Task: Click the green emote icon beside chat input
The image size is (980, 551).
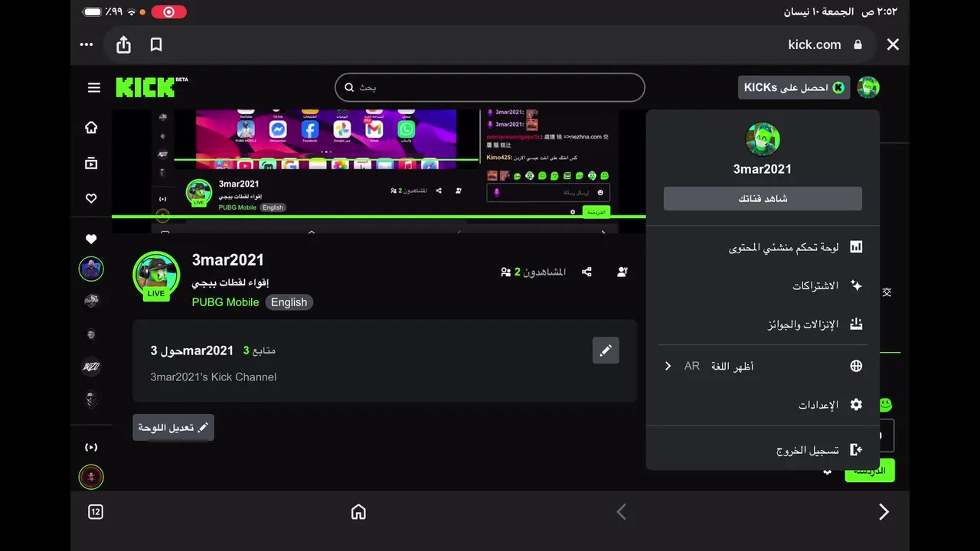Action: (885, 404)
